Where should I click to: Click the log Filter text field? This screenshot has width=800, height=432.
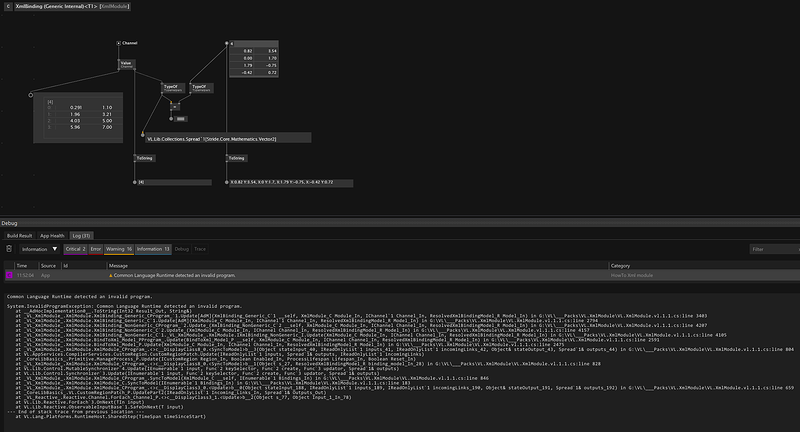(770, 248)
